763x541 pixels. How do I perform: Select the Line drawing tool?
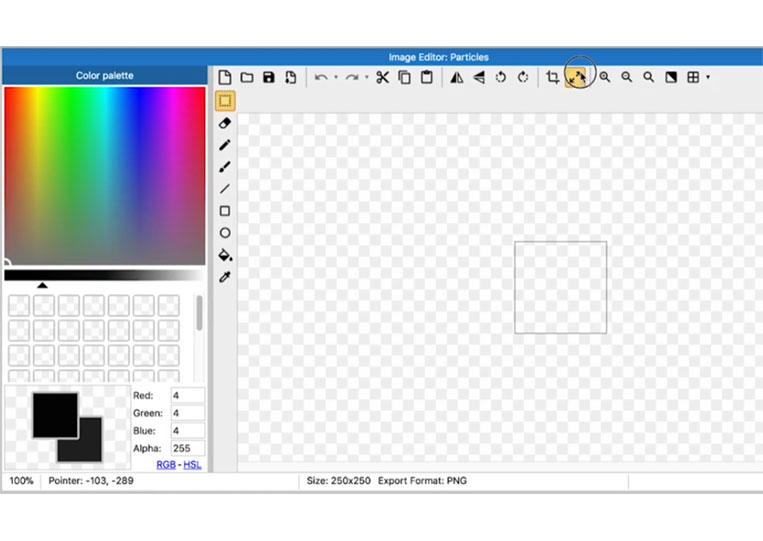225,189
